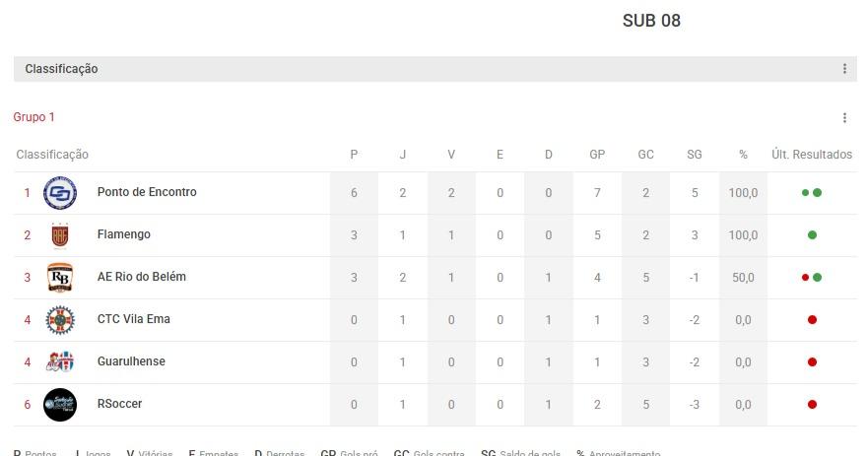Screen dimensions: 868x456
Task: Open the Flamengo team link
Action: tap(124, 234)
